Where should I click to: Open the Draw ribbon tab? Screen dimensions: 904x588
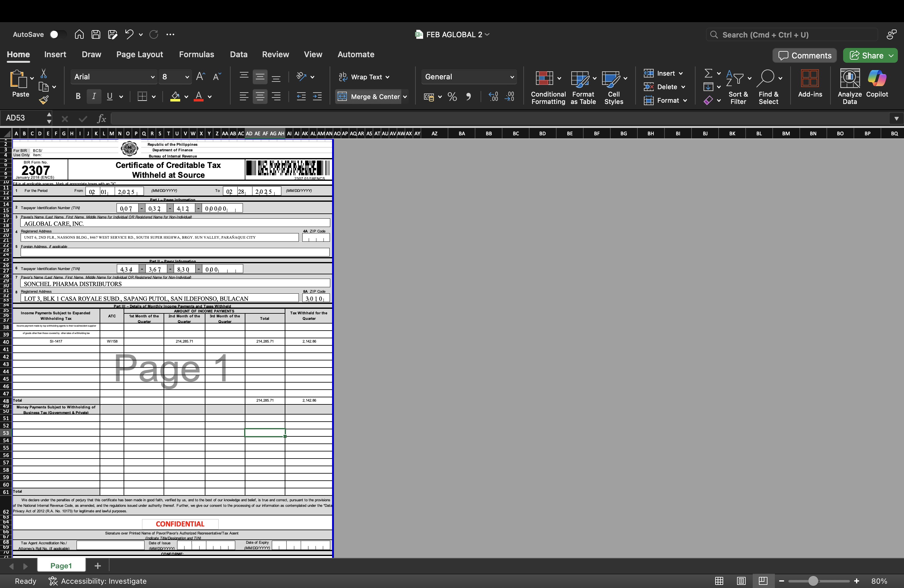[92, 54]
